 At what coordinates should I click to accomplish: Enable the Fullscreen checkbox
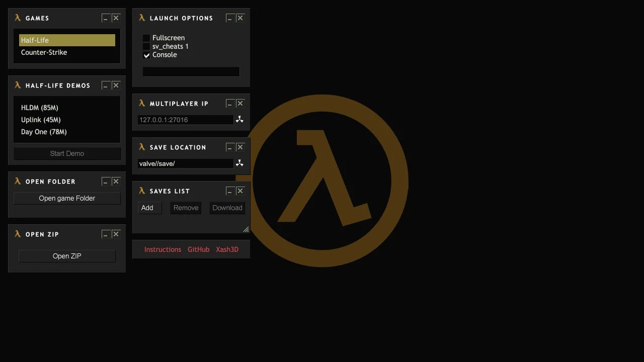(x=146, y=38)
